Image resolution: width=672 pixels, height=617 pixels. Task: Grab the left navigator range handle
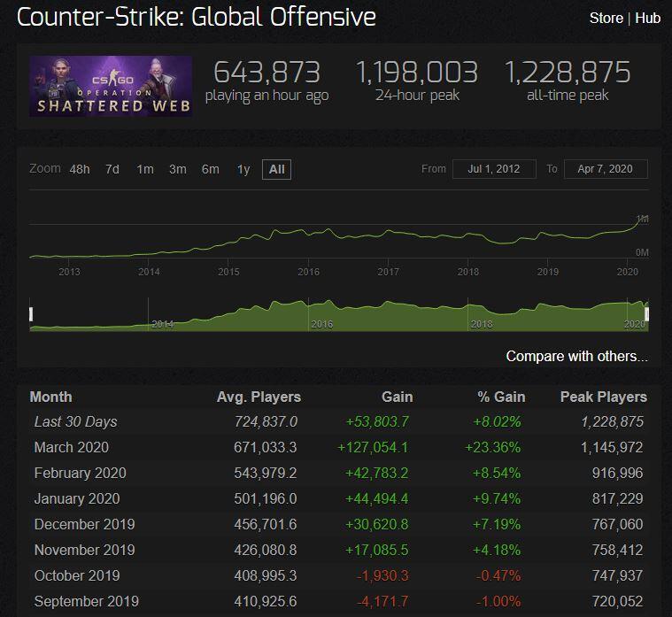pos(31,314)
